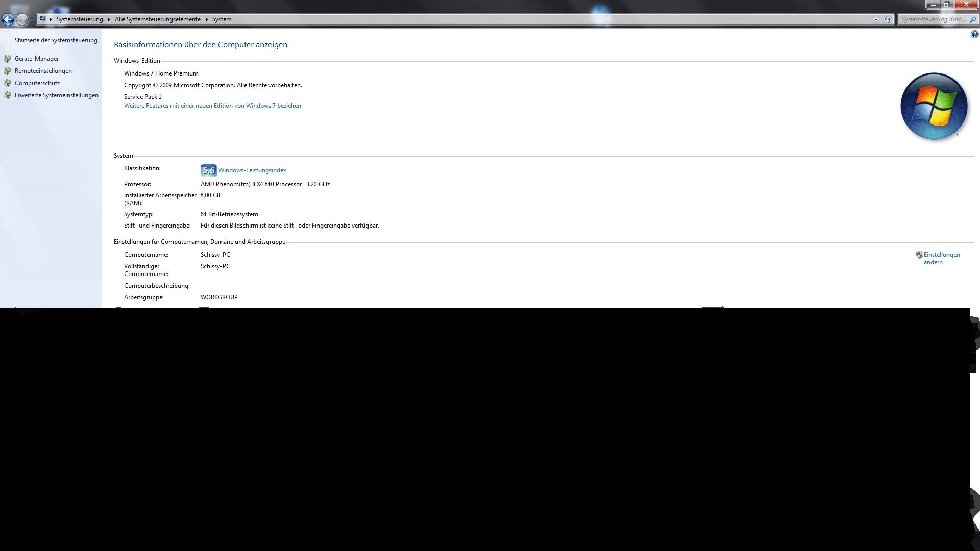The image size is (980, 551).
Task: Open the blue help question mark
Action: point(974,34)
